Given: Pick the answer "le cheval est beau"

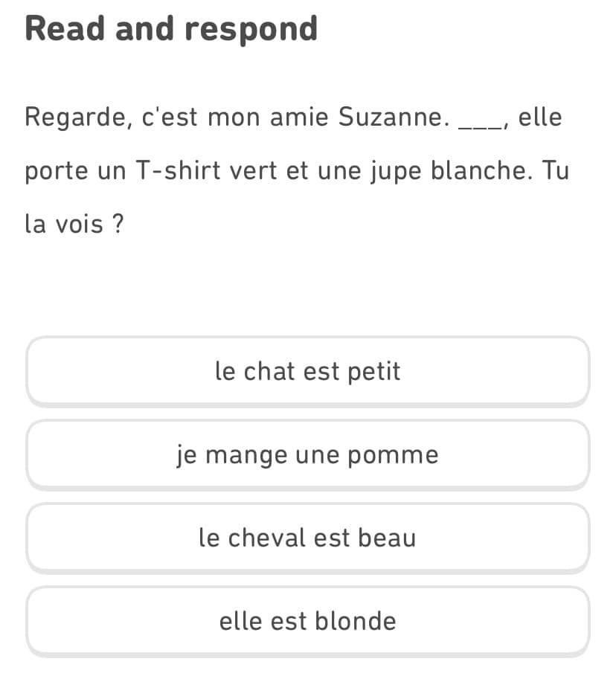Looking at the screenshot, I should (307, 538).
